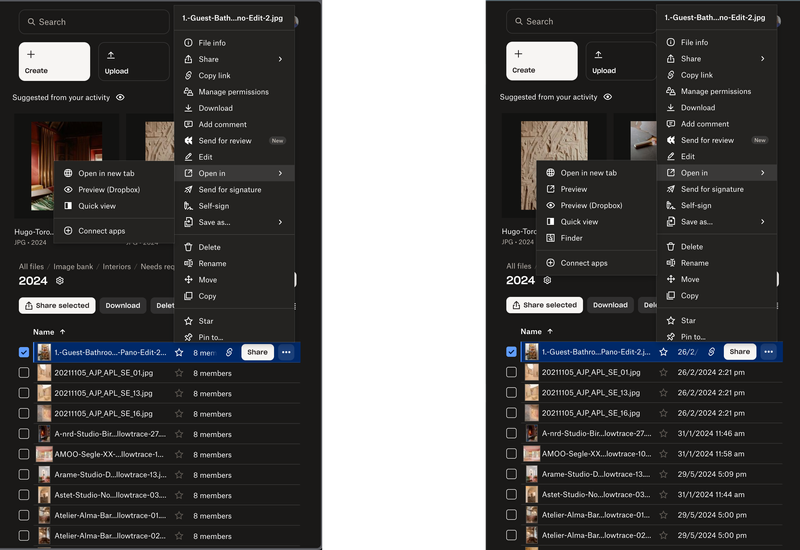Click the folder settings gear beside 2024, left screenshot
This screenshot has width=800, height=550.
(x=60, y=281)
